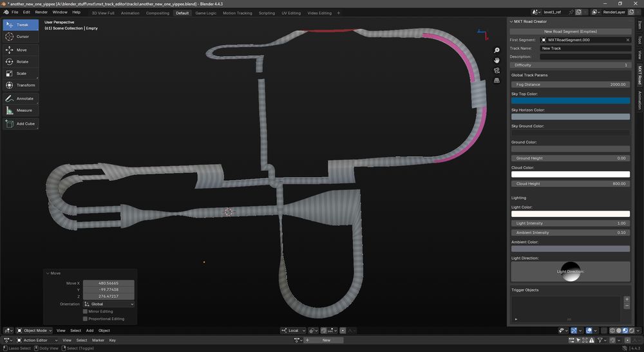Click the zoom magnifier viewport gizmo
Image resolution: width=644 pixels, height=352 pixels.
(497, 50)
